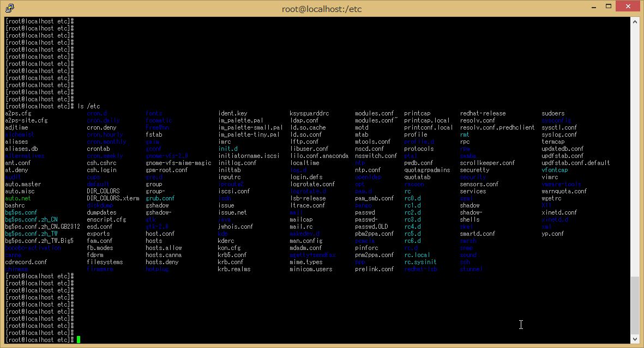Close the root@localhost terminal window
The width and height of the screenshot is (644, 348).
[628, 6]
